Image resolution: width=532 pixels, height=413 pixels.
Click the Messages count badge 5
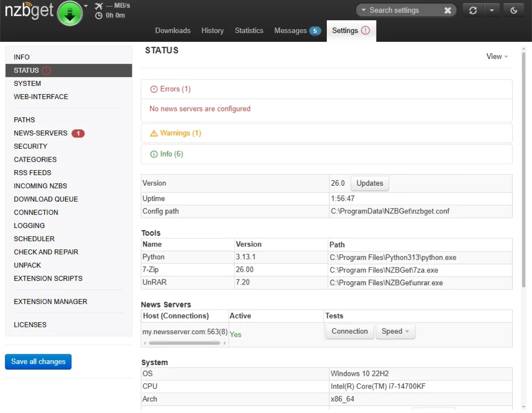click(x=315, y=31)
